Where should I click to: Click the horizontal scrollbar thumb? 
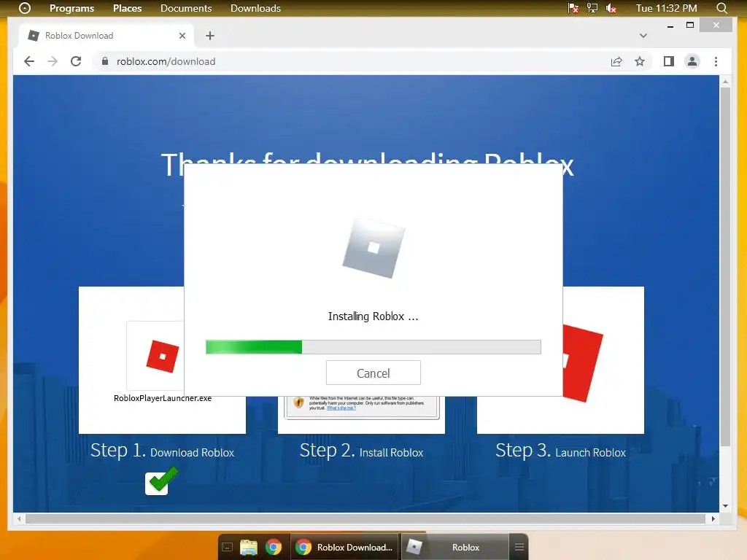365,518
